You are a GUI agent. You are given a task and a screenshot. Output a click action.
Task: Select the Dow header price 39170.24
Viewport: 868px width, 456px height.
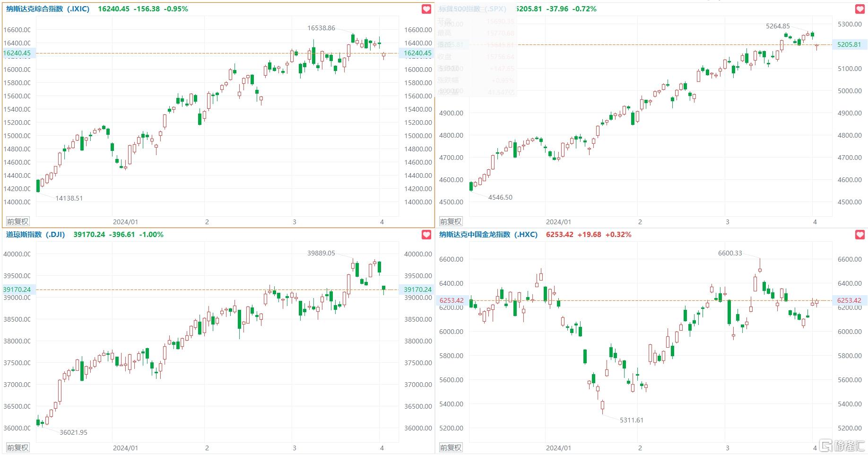89,235
